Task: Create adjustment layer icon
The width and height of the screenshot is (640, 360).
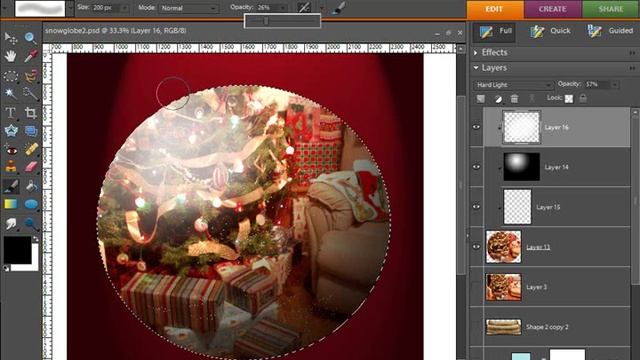Action: pos(498,98)
